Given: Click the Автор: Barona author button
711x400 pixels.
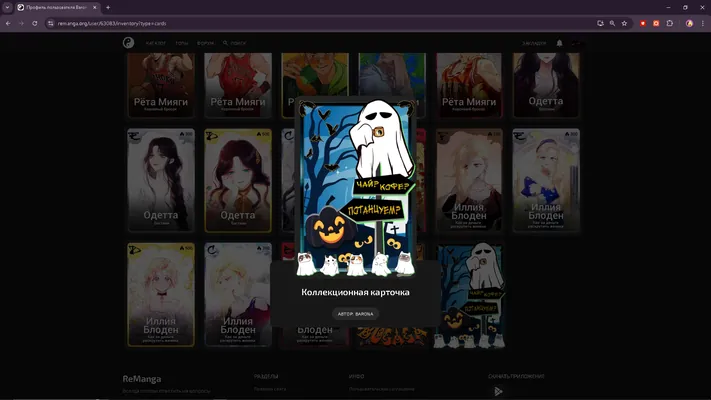Looking at the screenshot, I should [355, 314].
